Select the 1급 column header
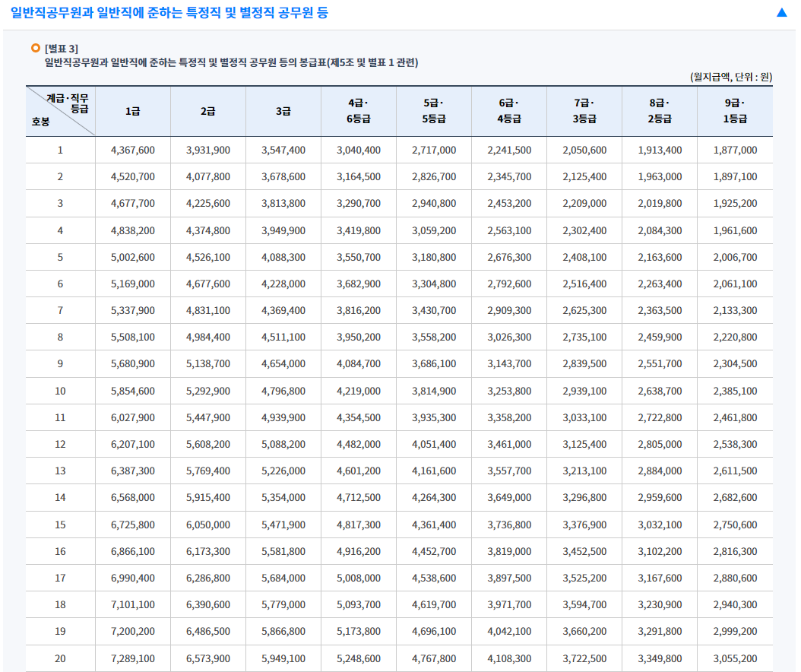Screen dimensions: 801x672 (132, 111)
